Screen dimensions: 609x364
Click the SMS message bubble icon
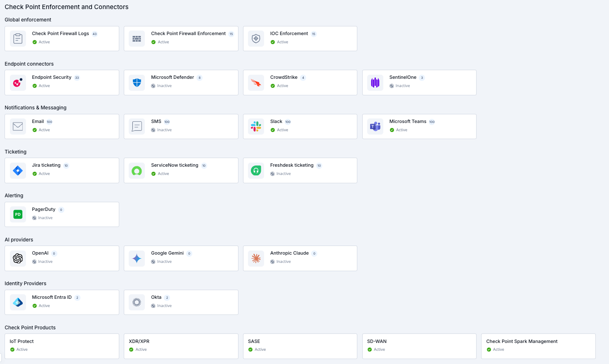tap(137, 126)
